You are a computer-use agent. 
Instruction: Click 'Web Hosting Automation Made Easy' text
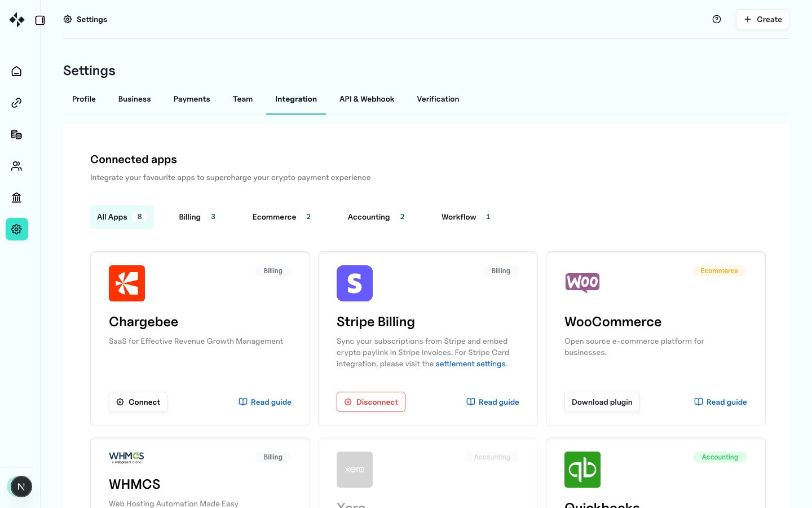[x=174, y=503]
